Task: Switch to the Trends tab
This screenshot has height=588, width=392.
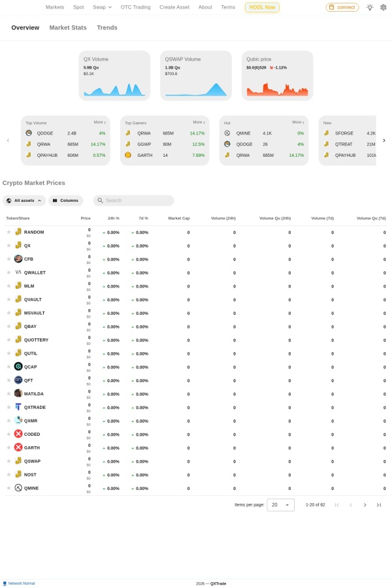Action: coord(107,27)
